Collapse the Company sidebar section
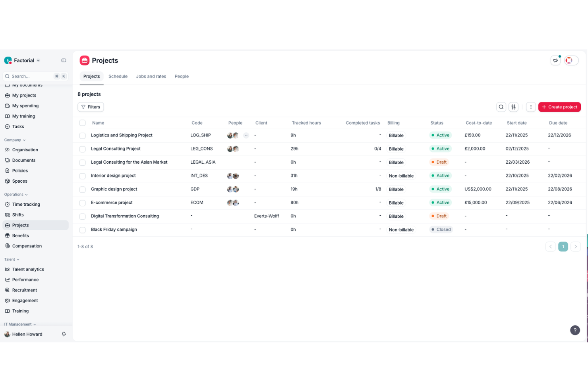This screenshot has height=392, width=588. [25, 140]
